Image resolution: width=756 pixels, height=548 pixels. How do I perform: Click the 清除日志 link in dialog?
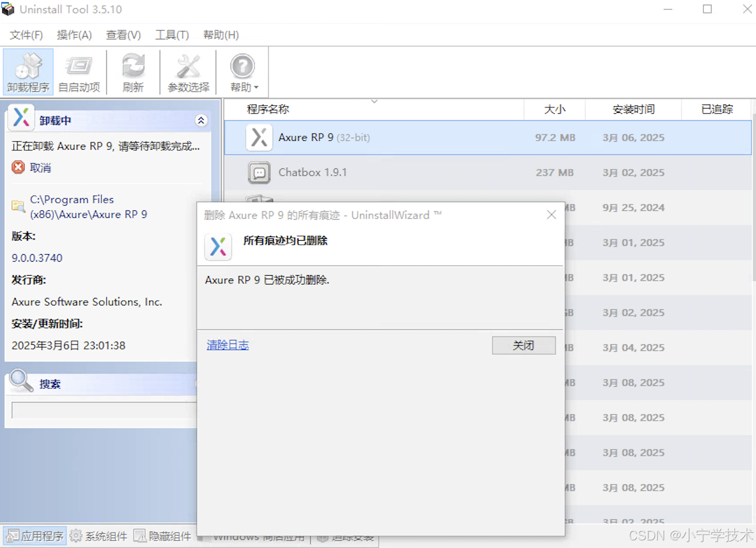click(227, 345)
